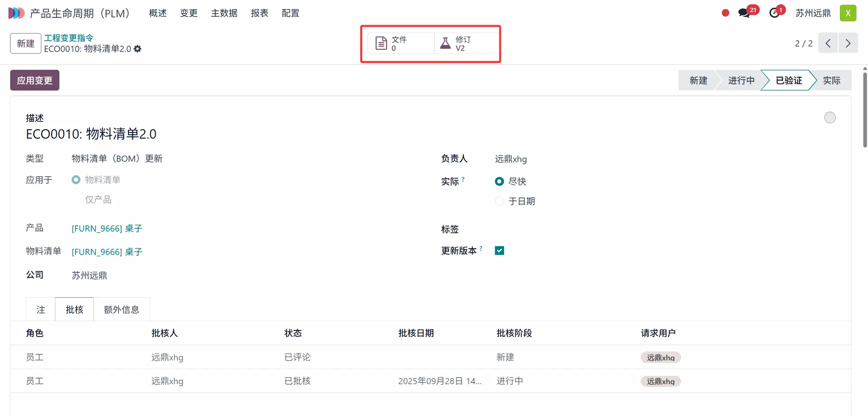Select the 尽快 radio option

[x=500, y=182]
